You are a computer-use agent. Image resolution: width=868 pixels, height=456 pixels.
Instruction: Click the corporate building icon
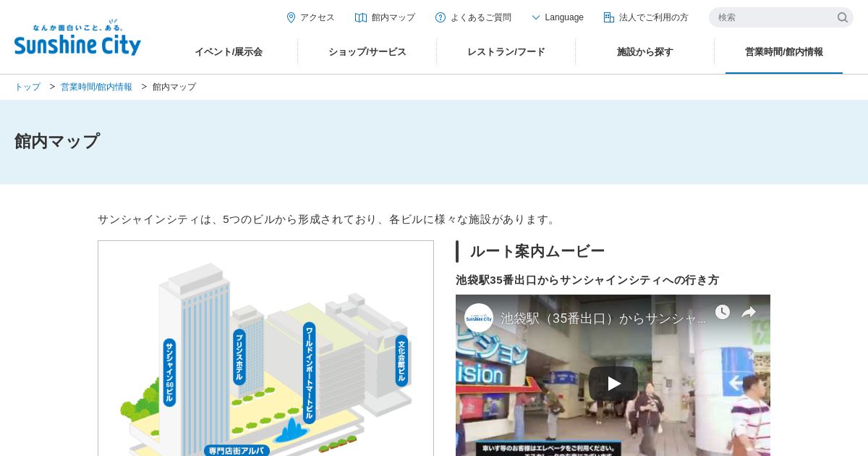point(609,17)
